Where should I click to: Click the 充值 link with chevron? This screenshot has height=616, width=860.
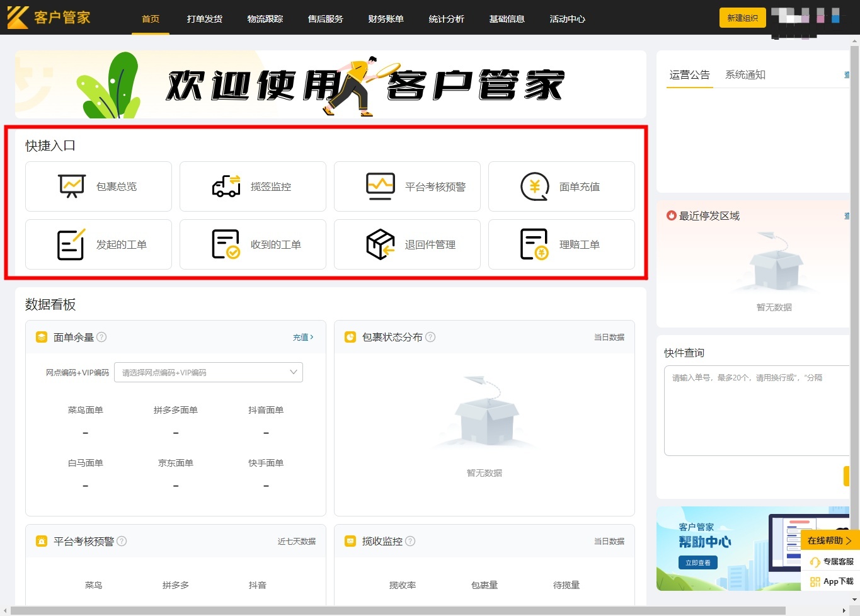pos(302,337)
